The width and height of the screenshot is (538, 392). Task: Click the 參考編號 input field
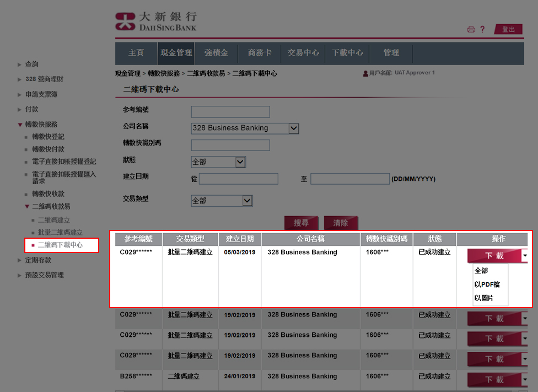click(x=230, y=111)
